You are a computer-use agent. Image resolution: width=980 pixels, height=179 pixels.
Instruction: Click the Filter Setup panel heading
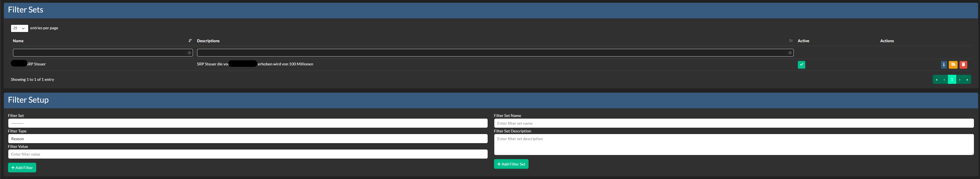point(28,100)
